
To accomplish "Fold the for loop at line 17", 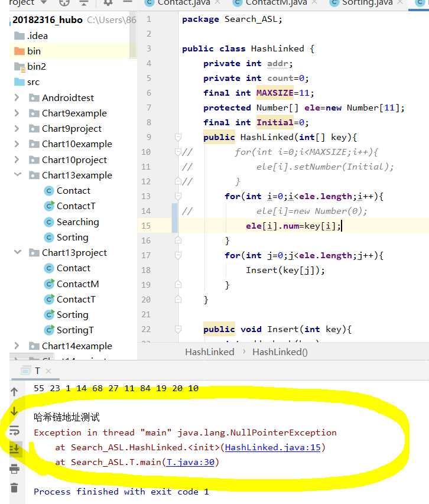I will tap(178, 255).
